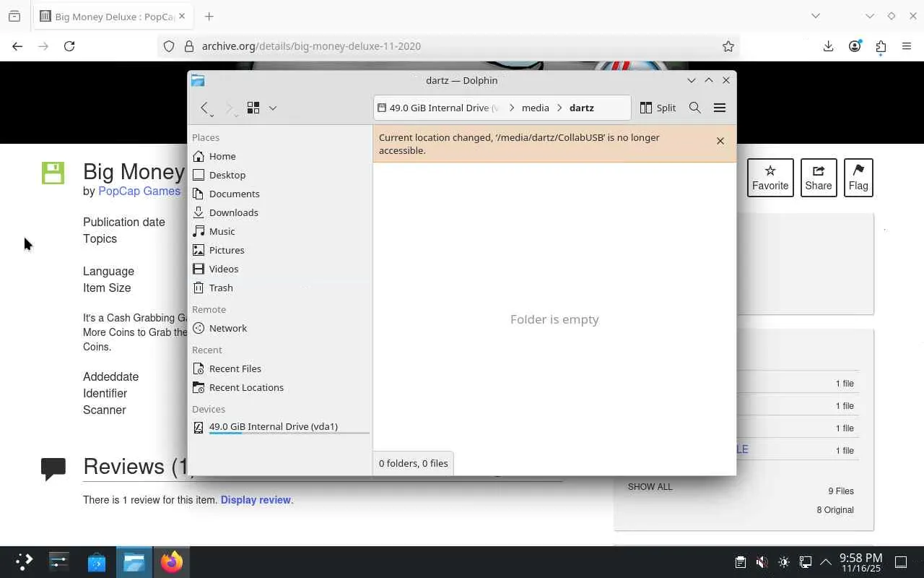
Task: Focus the archive.org URL address field
Action: tap(448, 46)
